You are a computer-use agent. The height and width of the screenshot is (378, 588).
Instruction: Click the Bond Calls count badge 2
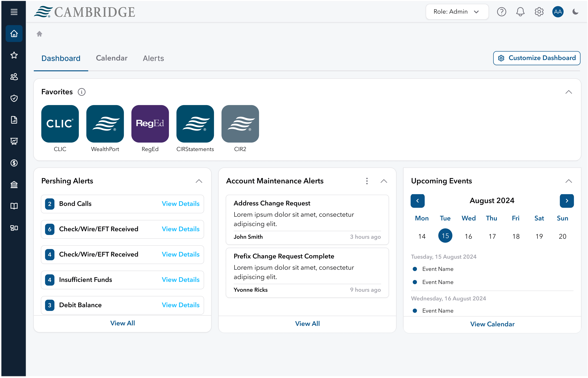coord(50,204)
